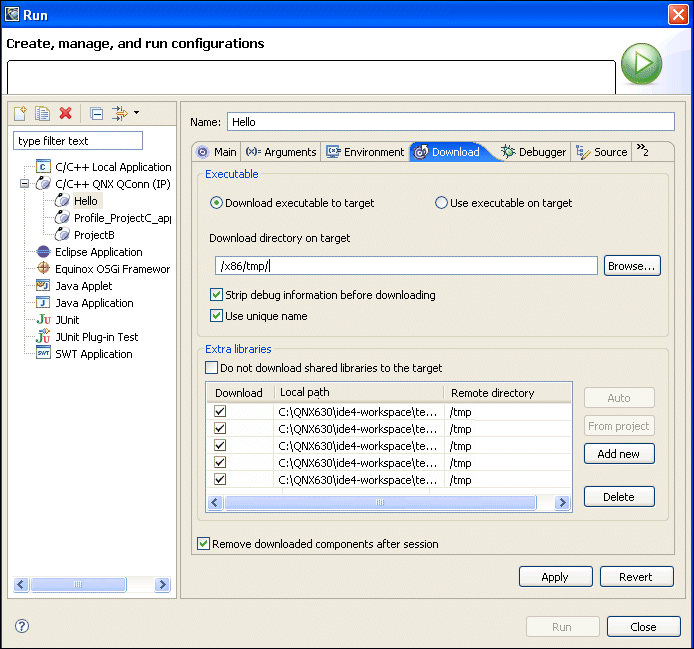The height and width of the screenshot is (649, 694).
Task: Toggle Strip debug information before downloading
Action: (217, 295)
